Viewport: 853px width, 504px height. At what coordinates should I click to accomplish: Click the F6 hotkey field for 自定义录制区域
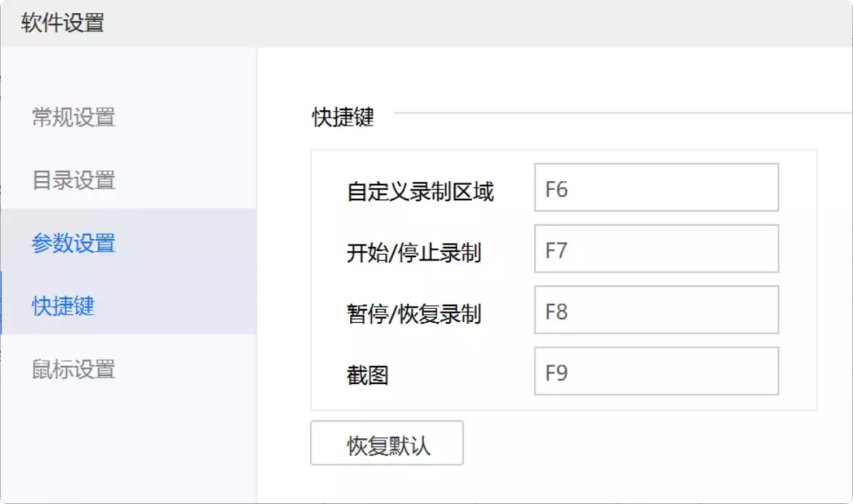[656, 187]
